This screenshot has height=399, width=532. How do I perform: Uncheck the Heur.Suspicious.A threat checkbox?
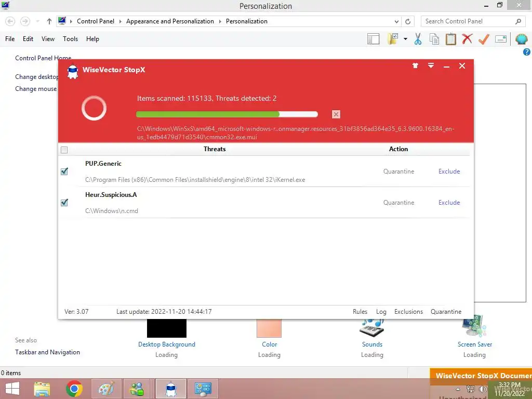click(64, 203)
